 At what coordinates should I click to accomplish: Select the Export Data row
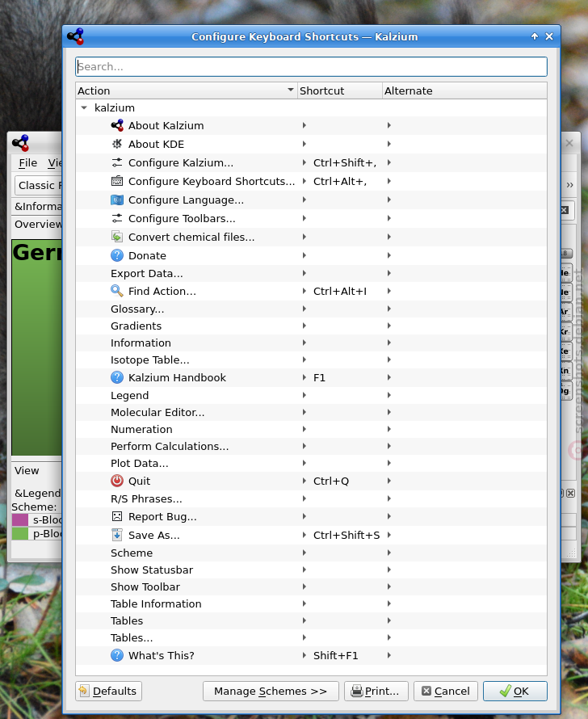[311, 273]
